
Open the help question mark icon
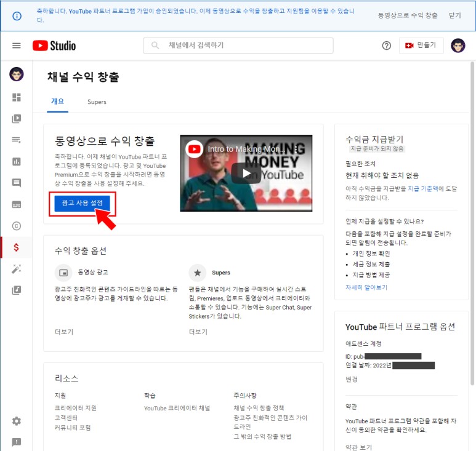click(x=386, y=46)
